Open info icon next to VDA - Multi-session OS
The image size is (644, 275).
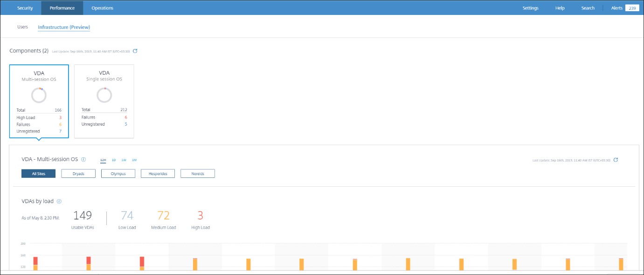click(x=83, y=160)
